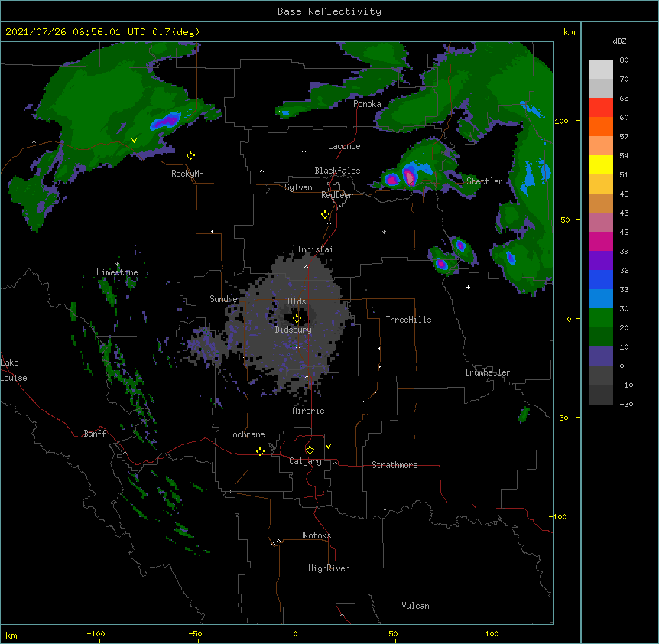Select the Limestone label
This screenshot has width=659, height=644.
click(117, 272)
